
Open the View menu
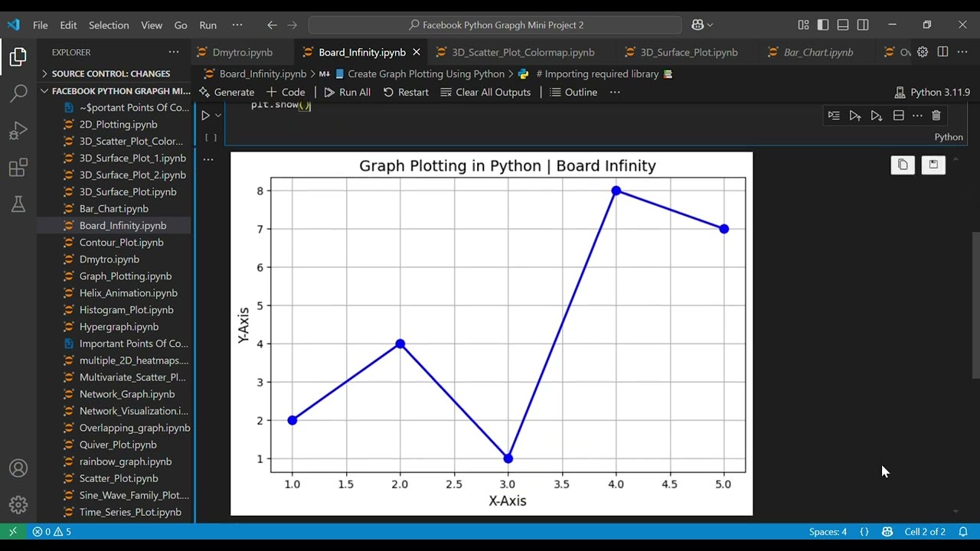point(152,24)
